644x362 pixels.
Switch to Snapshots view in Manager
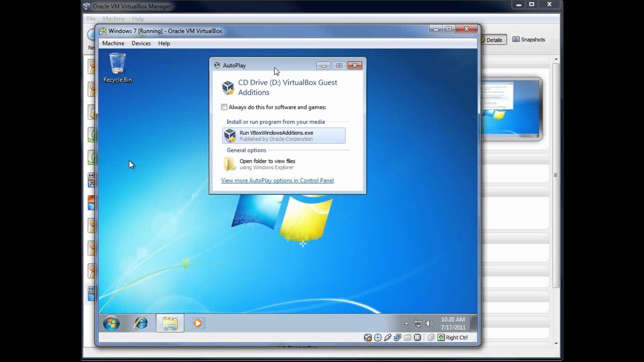point(528,39)
